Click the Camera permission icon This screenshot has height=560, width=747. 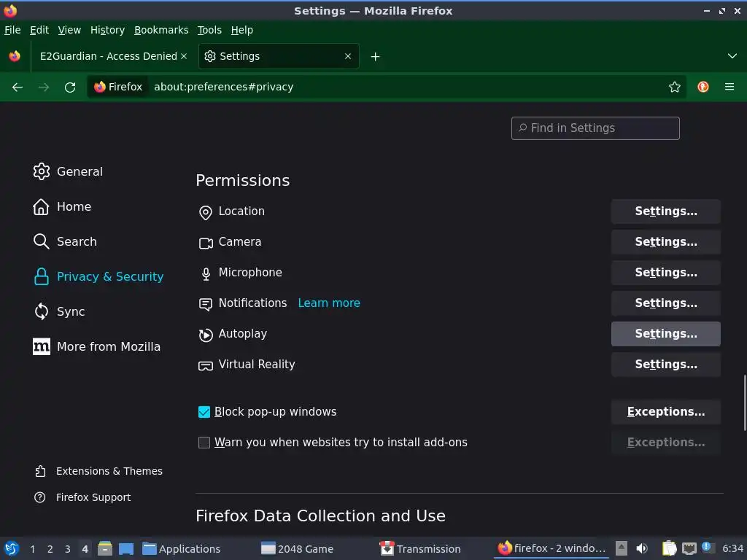pyautogui.click(x=206, y=244)
